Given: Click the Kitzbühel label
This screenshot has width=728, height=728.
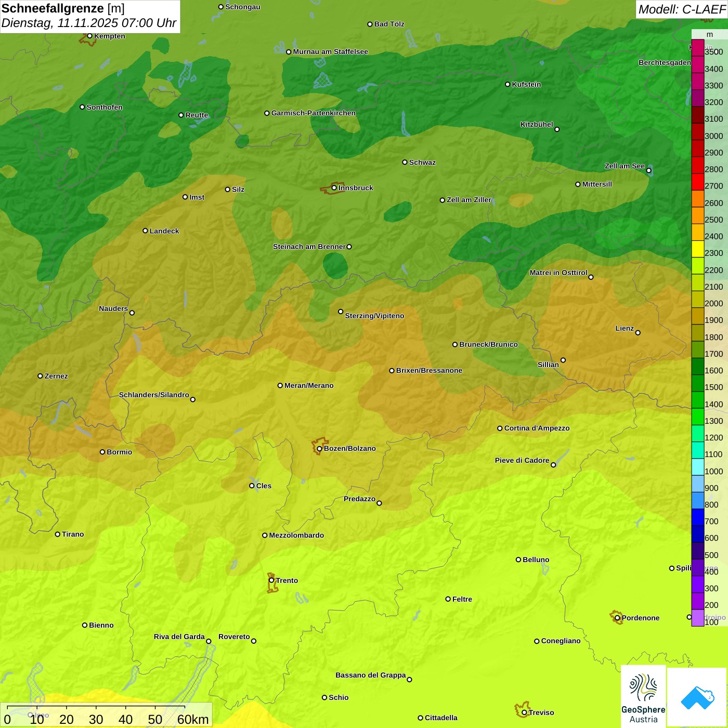Looking at the screenshot, I should (537, 124).
